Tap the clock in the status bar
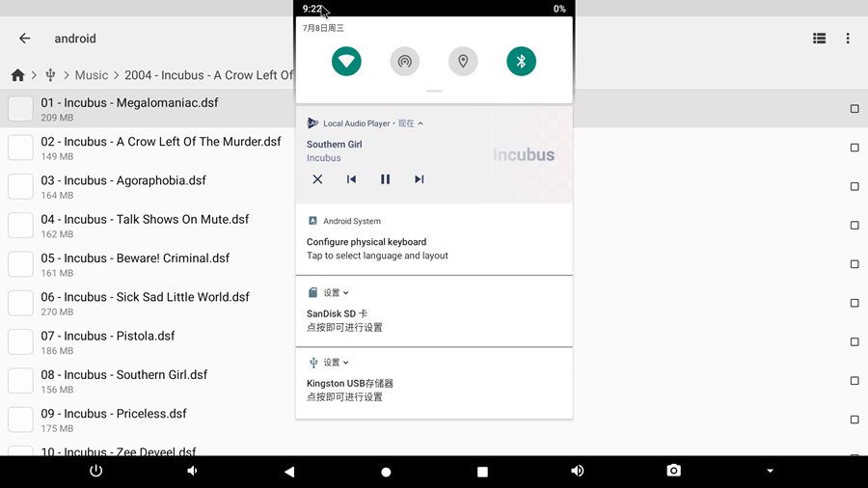 tap(312, 9)
